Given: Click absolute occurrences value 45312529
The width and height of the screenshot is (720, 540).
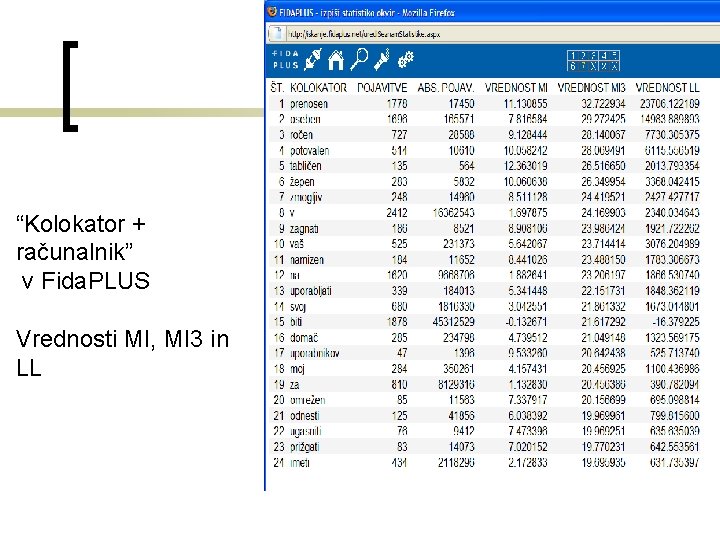Looking at the screenshot, I should 453,322.
